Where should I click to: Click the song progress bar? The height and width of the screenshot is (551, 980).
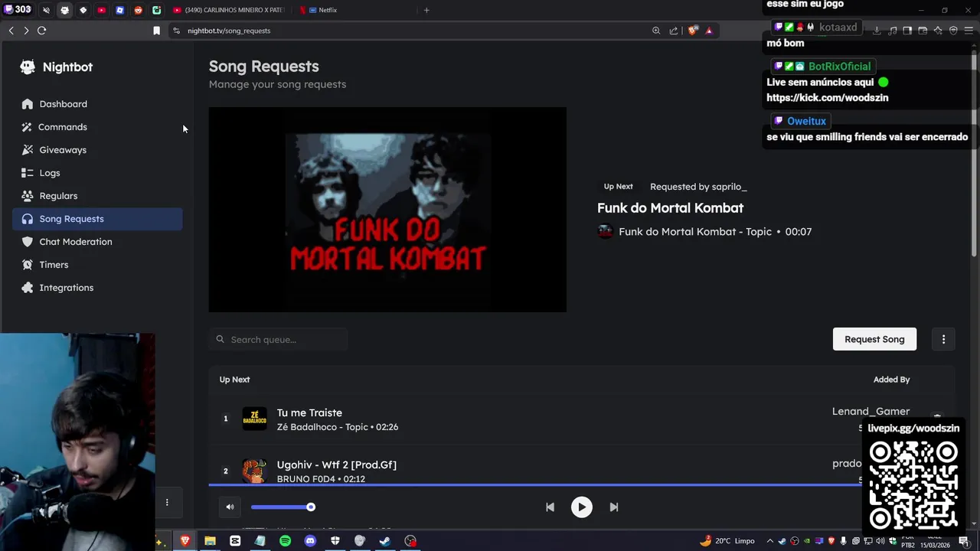(x=536, y=484)
